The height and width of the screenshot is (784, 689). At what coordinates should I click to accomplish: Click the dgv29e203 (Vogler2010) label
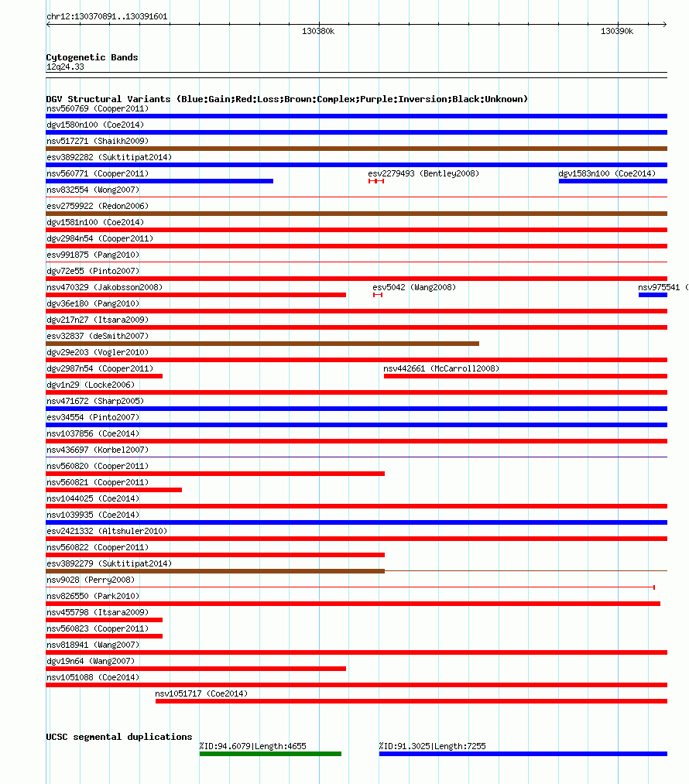click(98, 352)
